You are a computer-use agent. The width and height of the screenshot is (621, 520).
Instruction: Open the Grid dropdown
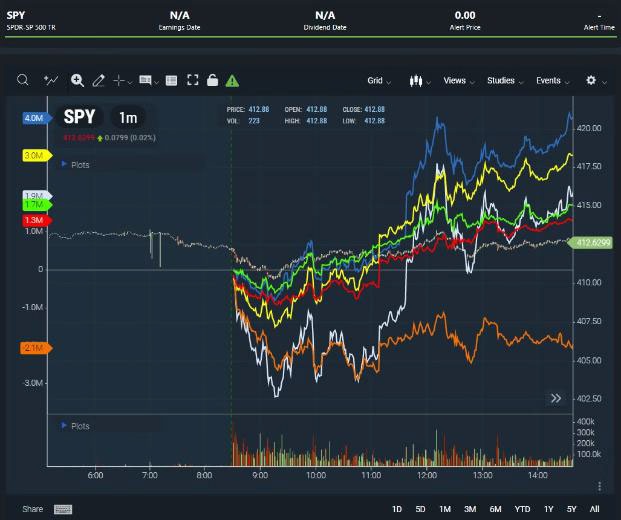point(379,81)
